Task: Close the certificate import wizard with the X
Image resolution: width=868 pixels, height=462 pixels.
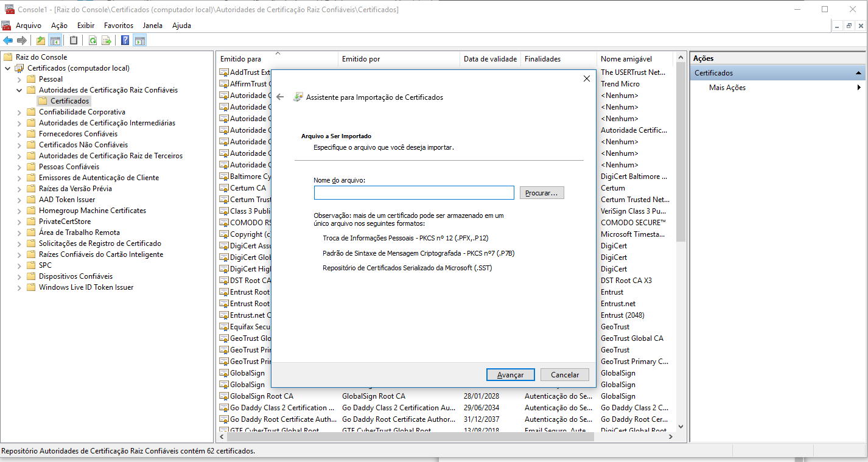Action: pyautogui.click(x=587, y=79)
